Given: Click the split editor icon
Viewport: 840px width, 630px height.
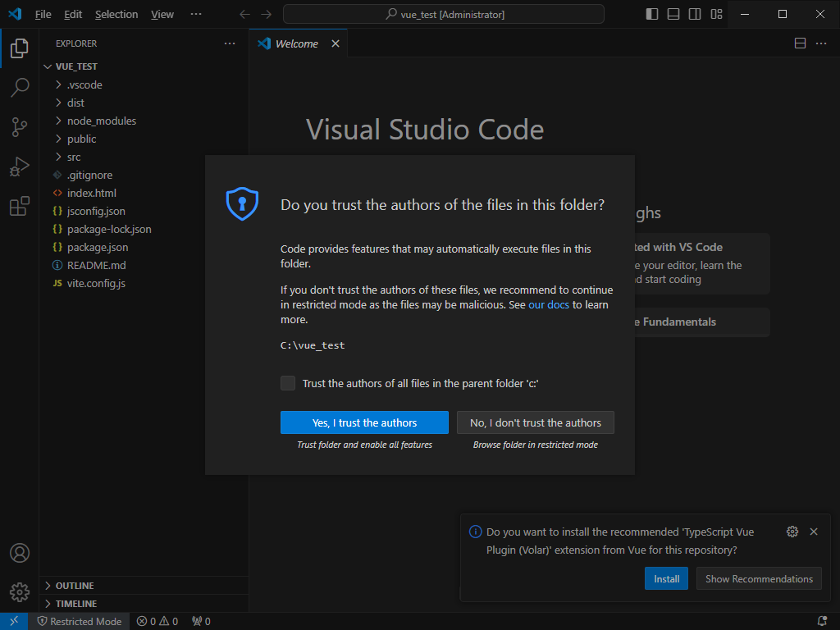Looking at the screenshot, I should [x=800, y=43].
